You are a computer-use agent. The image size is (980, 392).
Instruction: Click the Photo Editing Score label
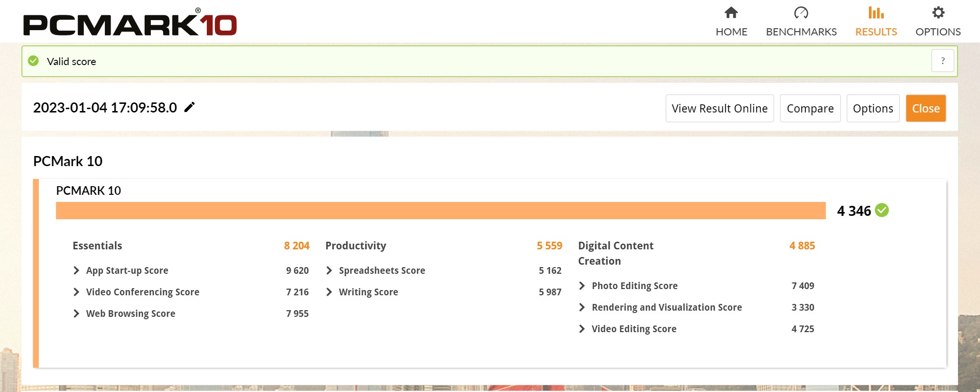tap(635, 286)
